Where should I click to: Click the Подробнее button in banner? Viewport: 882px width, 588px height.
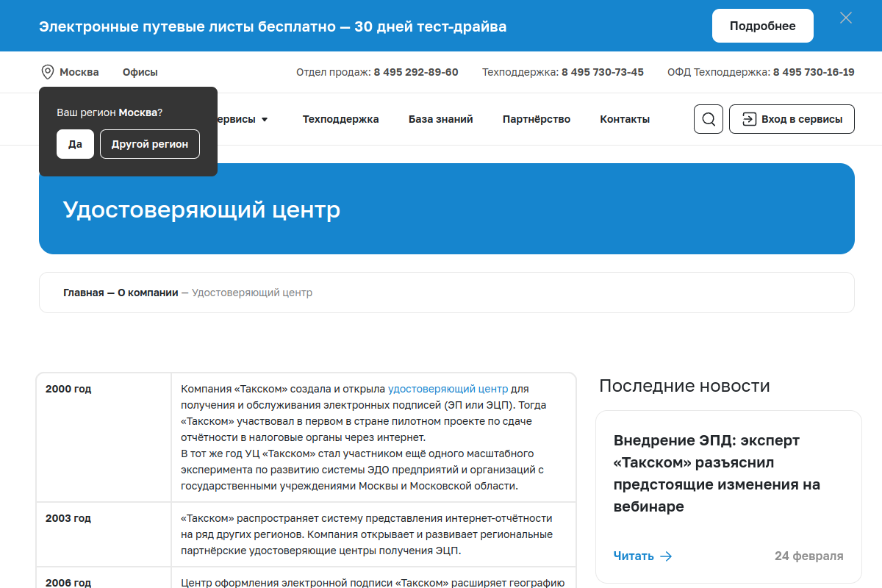[763, 26]
